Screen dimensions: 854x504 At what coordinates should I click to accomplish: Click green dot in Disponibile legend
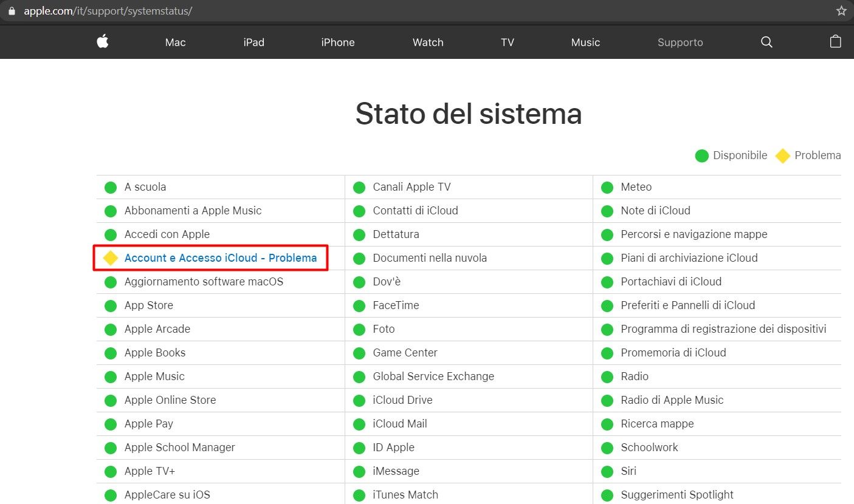[x=701, y=155]
